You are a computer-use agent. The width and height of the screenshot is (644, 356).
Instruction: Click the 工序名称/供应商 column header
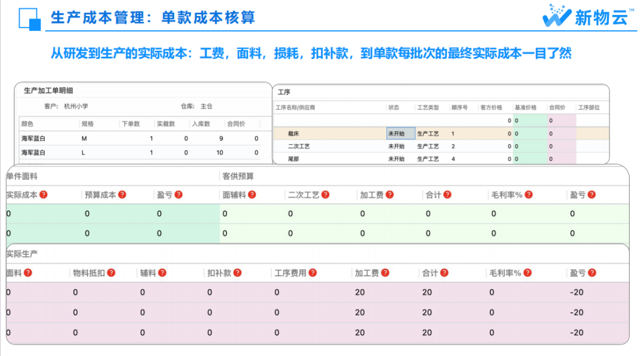pos(295,108)
